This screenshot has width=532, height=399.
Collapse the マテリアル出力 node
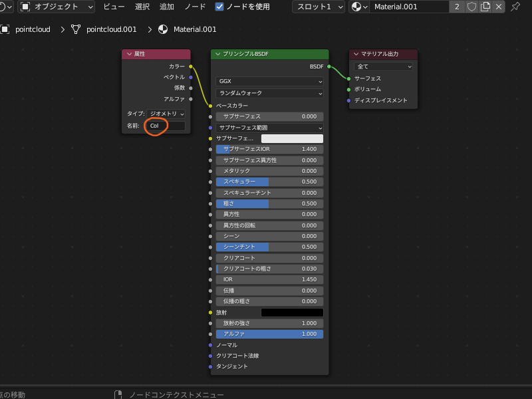[356, 54]
